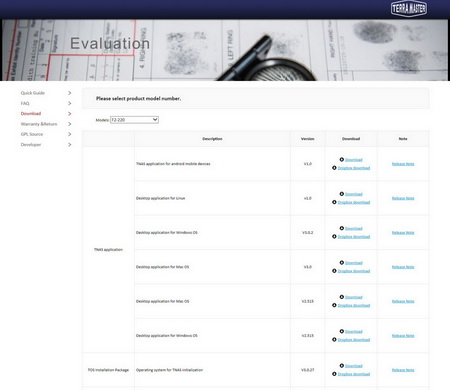Click Dropbox download link for Windows OS version ending .315
The image size is (450, 390).
[354, 340]
